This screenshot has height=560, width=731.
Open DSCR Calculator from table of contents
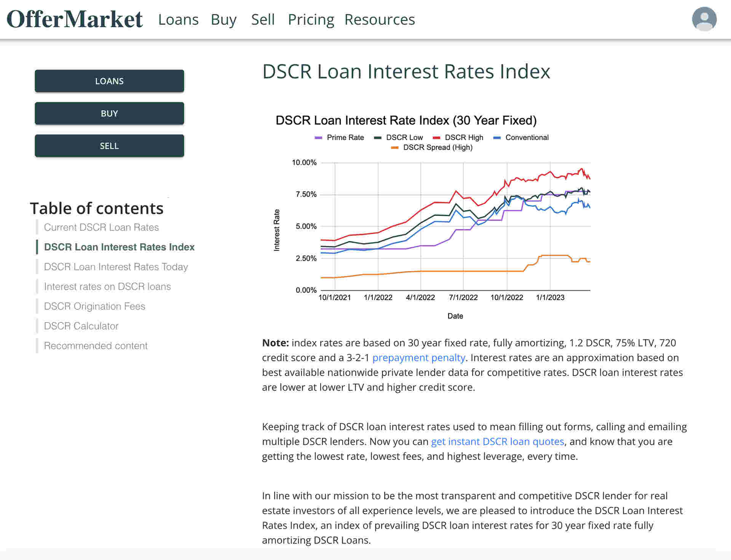coord(81,326)
